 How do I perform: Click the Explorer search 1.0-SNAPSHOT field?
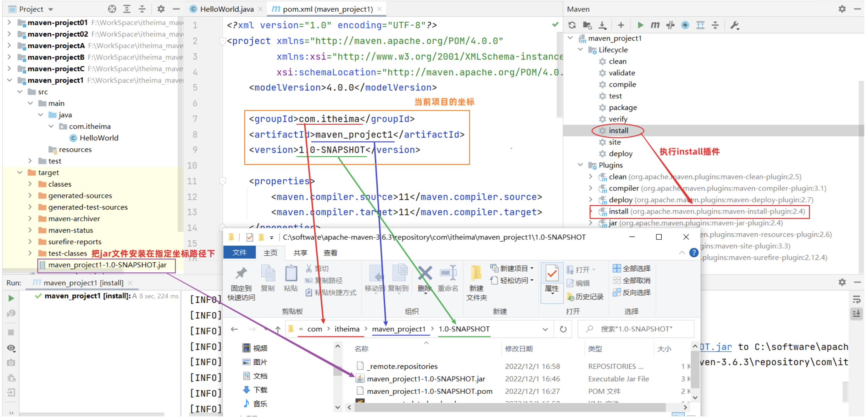pyautogui.click(x=636, y=329)
